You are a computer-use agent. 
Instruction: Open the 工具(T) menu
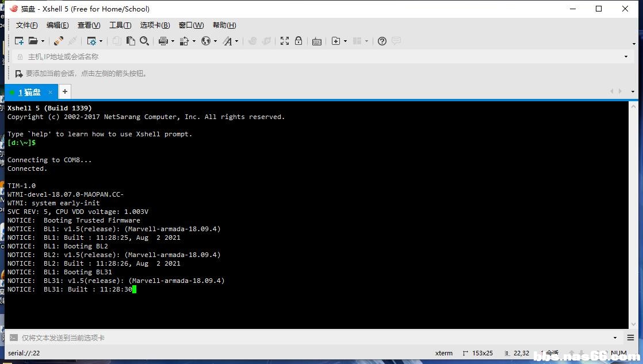120,25
